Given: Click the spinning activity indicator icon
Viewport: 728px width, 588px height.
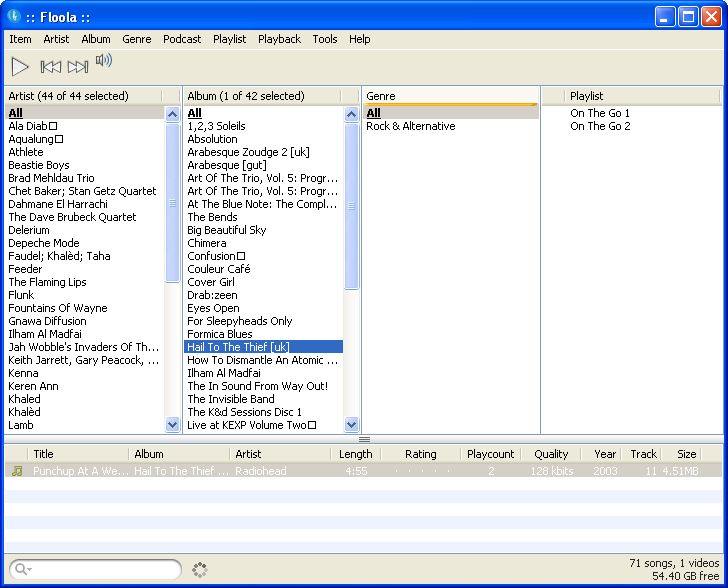Looking at the screenshot, I should pyautogui.click(x=199, y=570).
